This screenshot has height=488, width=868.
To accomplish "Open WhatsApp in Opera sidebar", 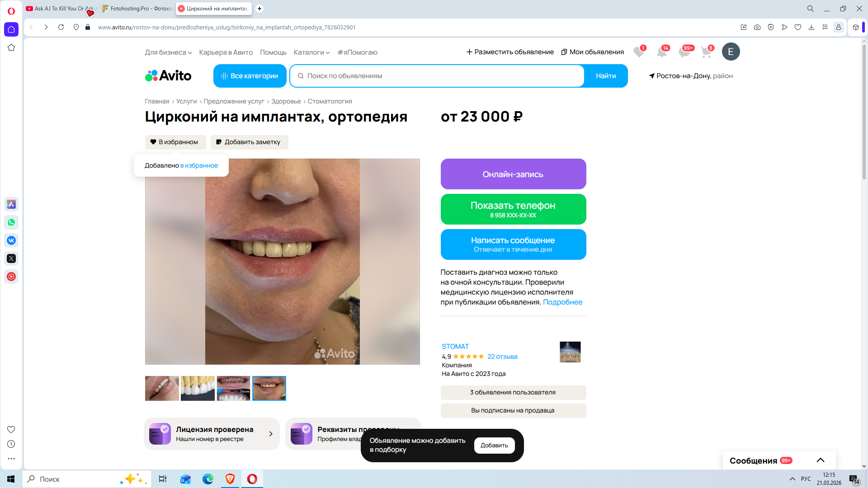I will tap(11, 222).
